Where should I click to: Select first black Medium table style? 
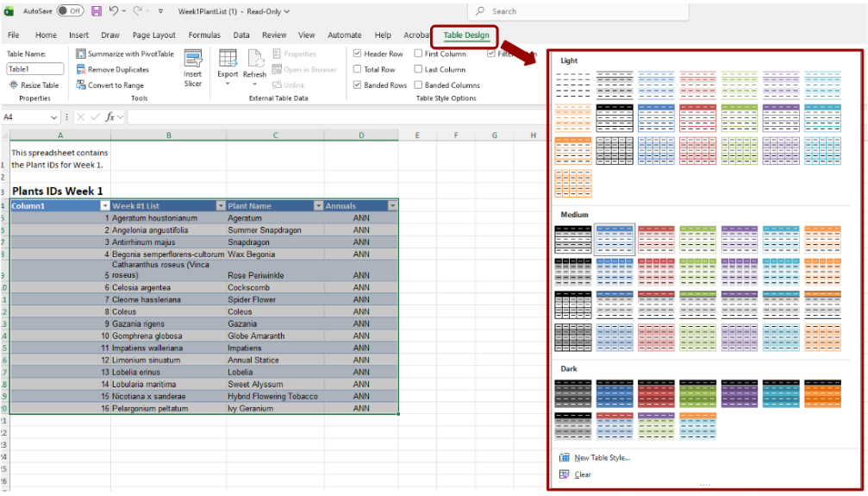click(573, 240)
